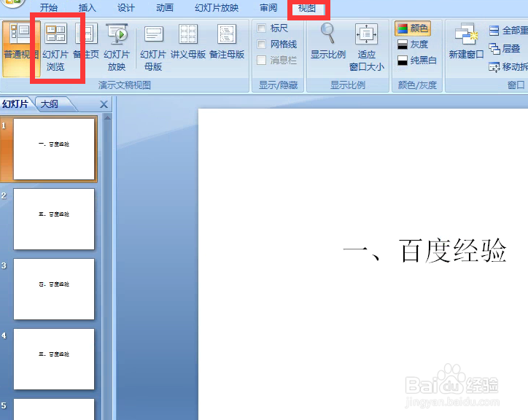Select Grayscale mode (灰度)

pos(413,44)
